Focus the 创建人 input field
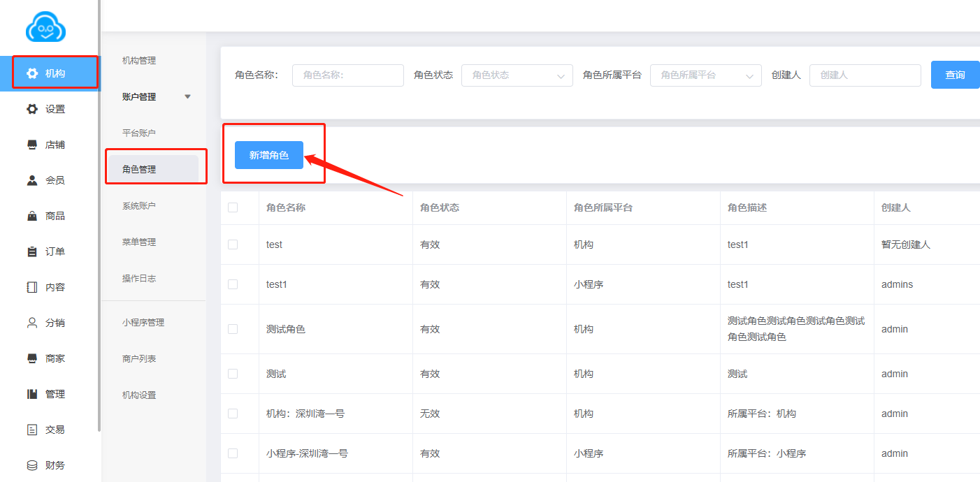 pos(865,75)
